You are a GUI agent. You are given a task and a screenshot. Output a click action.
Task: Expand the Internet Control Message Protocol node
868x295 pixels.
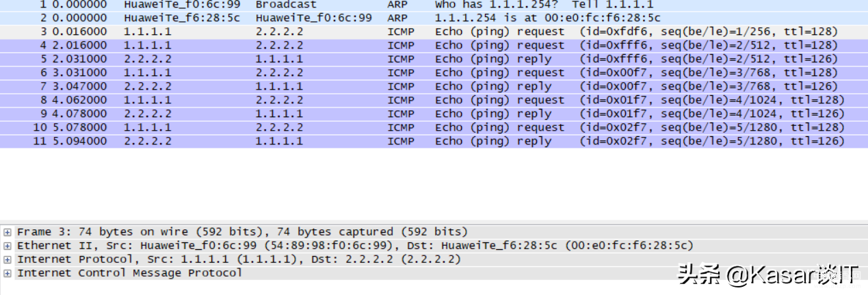[x=7, y=273]
